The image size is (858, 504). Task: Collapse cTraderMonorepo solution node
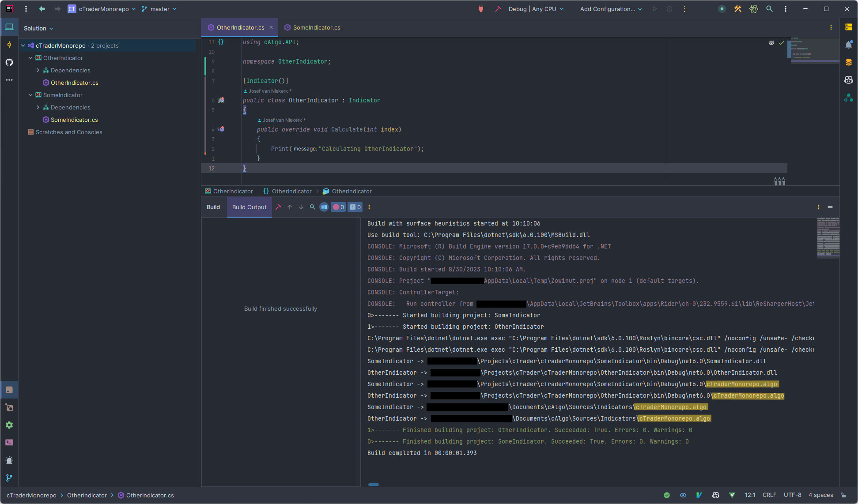point(23,45)
